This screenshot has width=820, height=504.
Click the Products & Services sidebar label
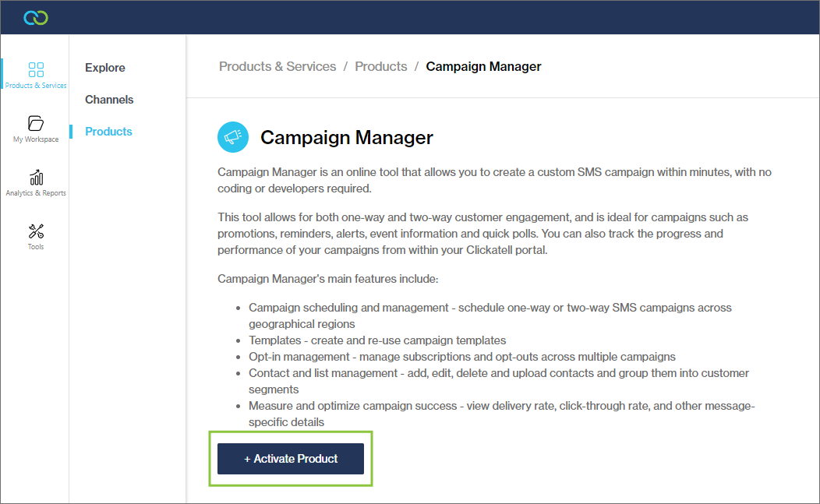(x=36, y=86)
